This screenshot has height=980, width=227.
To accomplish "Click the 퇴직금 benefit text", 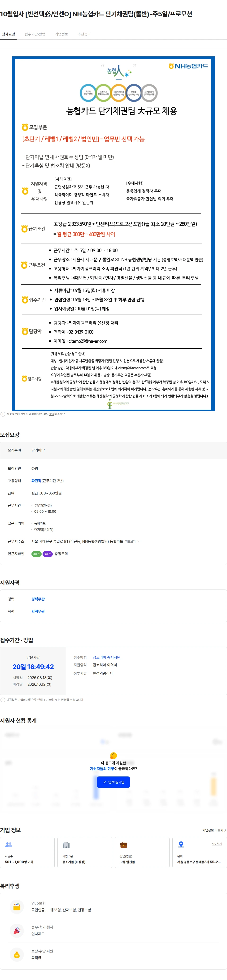I will click(x=36, y=958).
